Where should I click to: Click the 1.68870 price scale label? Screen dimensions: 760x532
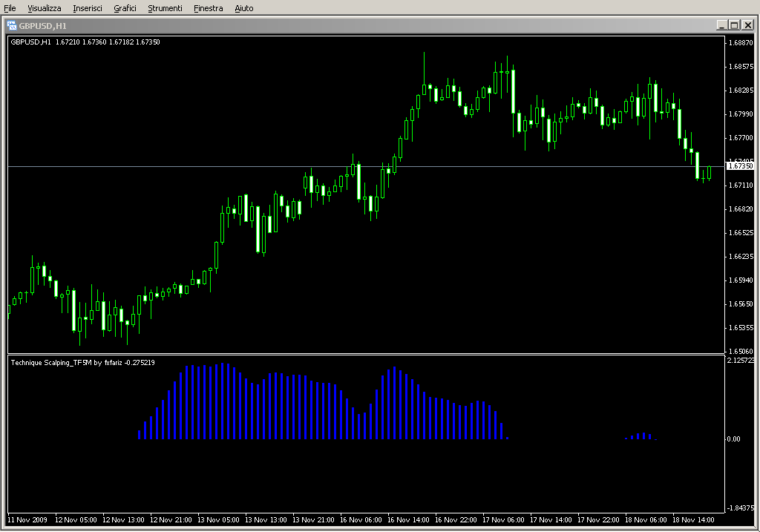tap(741, 42)
